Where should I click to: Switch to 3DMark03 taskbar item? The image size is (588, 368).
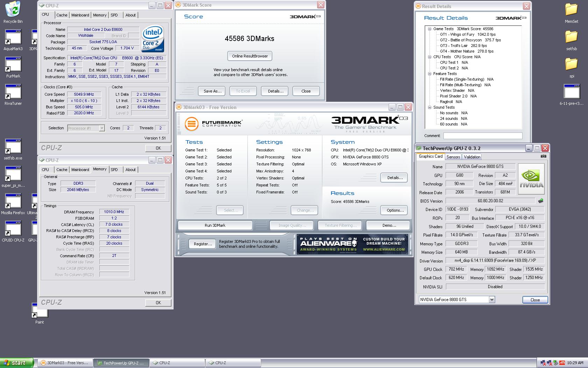click(x=65, y=363)
